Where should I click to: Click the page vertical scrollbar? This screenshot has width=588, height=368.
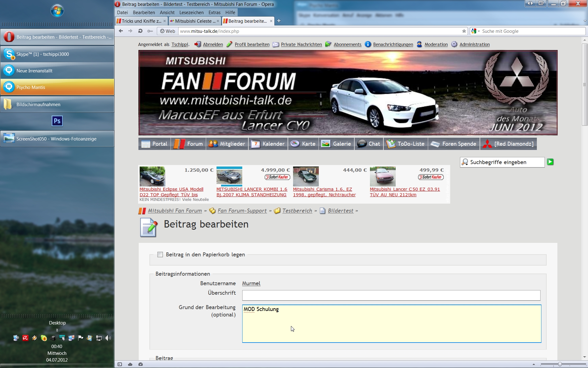(x=585, y=84)
